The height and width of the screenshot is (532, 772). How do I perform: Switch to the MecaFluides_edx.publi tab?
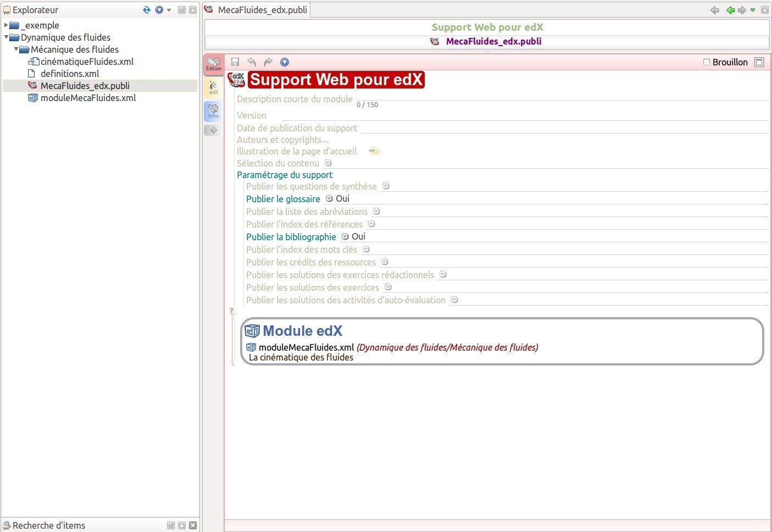[x=256, y=9]
